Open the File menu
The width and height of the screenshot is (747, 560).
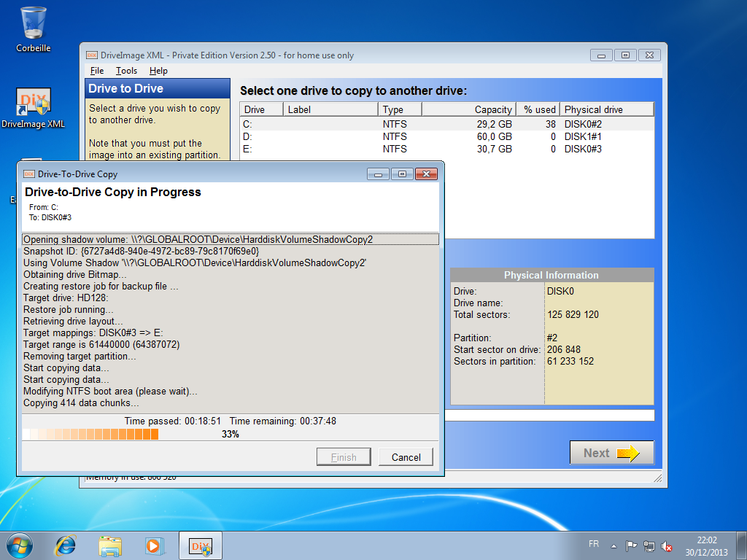(97, 71)
